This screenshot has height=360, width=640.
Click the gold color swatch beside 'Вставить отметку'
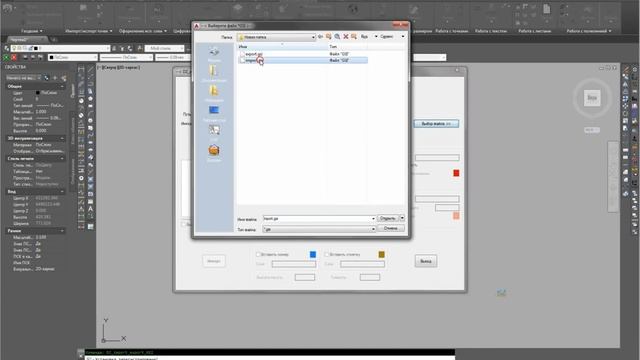pyautogui.click(x=381, y=255)
